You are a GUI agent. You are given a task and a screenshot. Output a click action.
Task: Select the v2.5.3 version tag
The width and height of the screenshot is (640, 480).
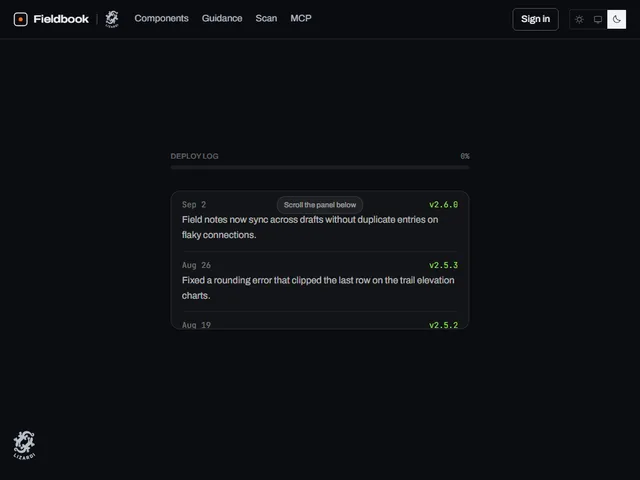click(443, 265)
